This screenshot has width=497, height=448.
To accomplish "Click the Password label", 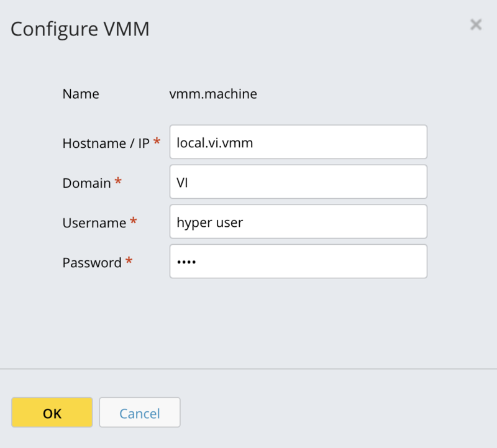I will (92, 262).
